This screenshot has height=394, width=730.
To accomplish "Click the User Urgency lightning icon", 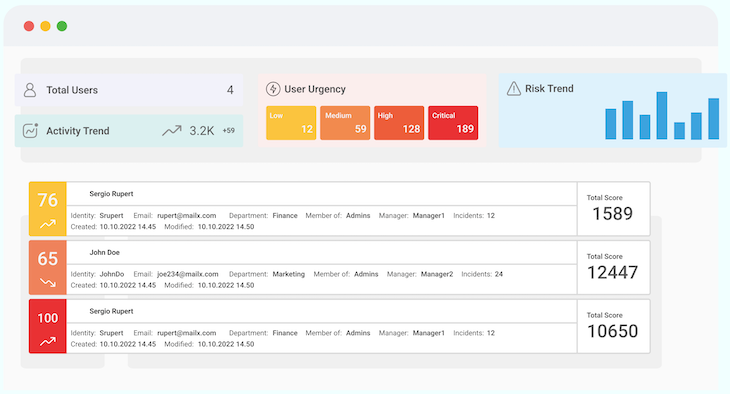I will 273,89.
